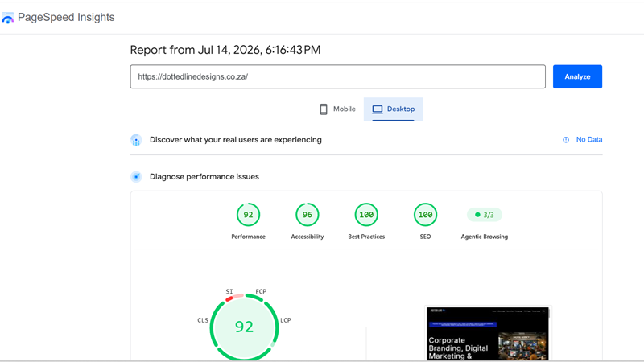This screenshot has height=362, width=644.
Task: Click the mobile phone icon
Action: [324, 109]
